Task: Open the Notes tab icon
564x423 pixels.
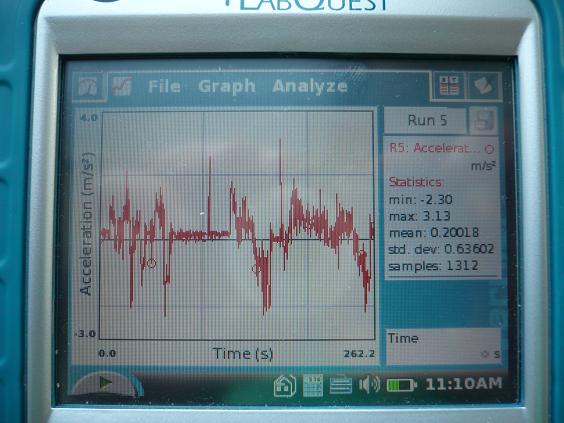Action: (x=483, y=86)
